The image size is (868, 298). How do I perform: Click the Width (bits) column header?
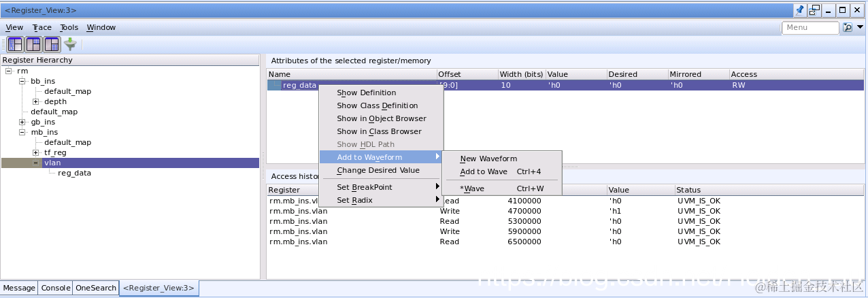(521, 74)
